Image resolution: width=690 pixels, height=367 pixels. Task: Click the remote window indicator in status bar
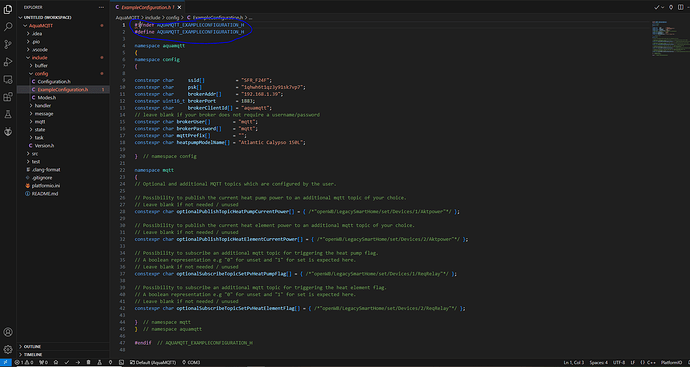(5, 363)
